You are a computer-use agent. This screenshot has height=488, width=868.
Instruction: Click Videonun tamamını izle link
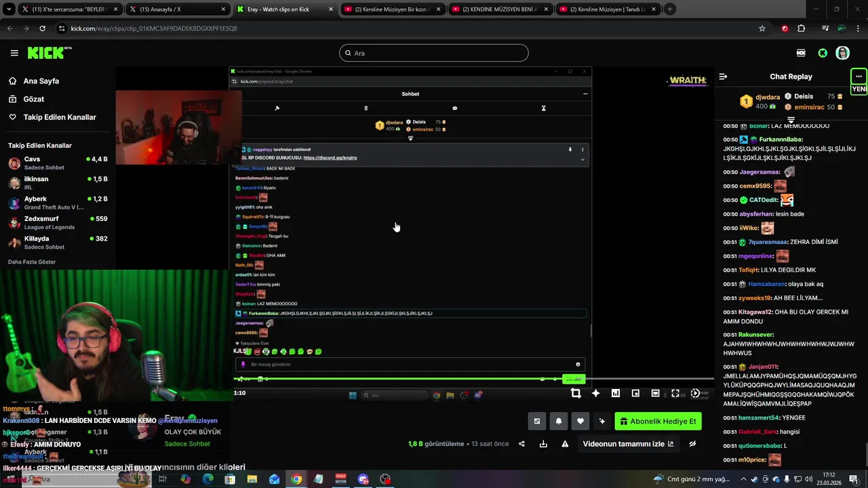coord(628,444)
